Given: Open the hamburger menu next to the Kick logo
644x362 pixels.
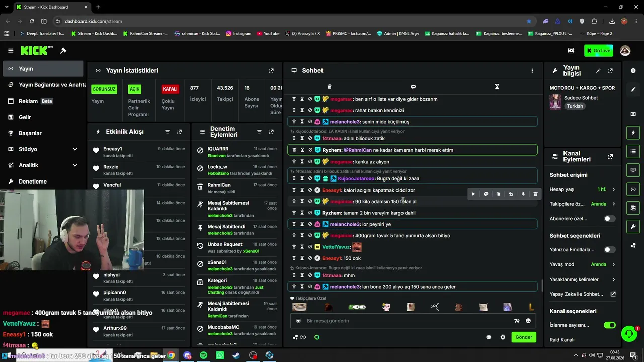Looking at the screenshot, I should pyautogui.click(x=11, y=51).
